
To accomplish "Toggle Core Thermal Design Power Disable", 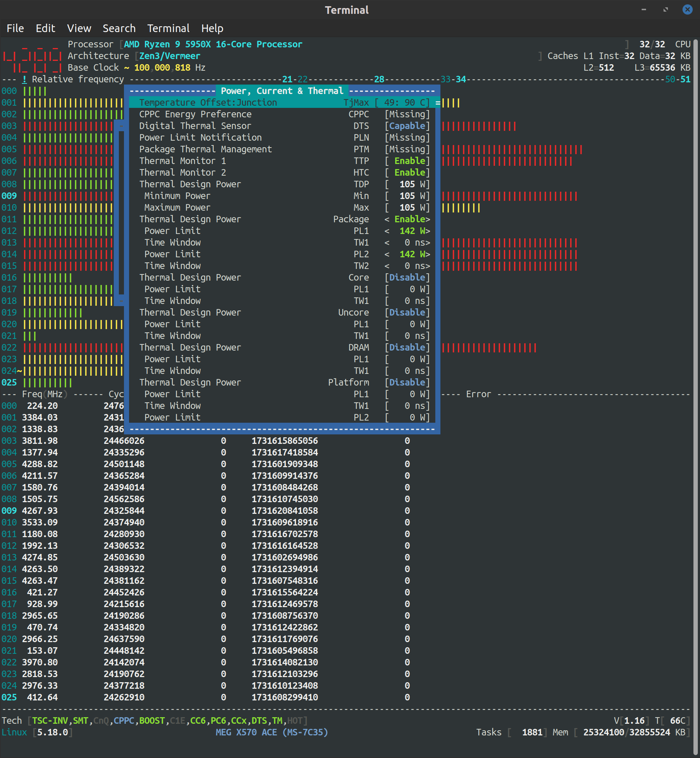I will pyautogui.click(x=407, y=278).
